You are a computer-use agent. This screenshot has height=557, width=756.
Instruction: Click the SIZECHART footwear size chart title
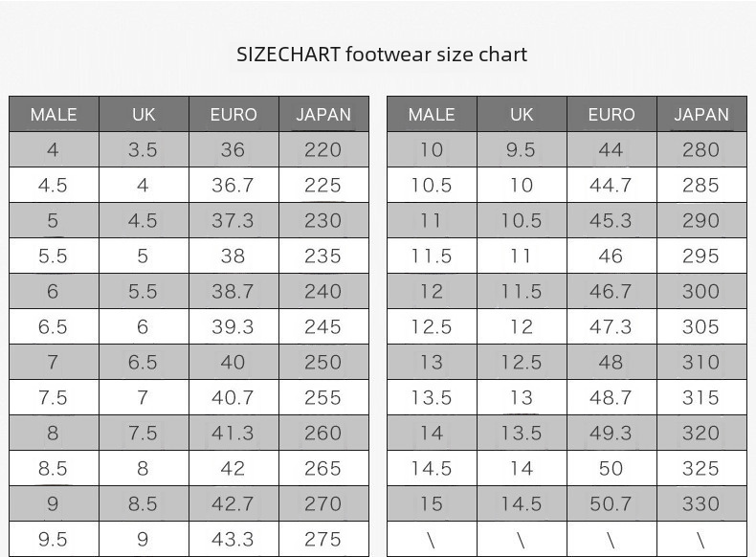point(382,55)
